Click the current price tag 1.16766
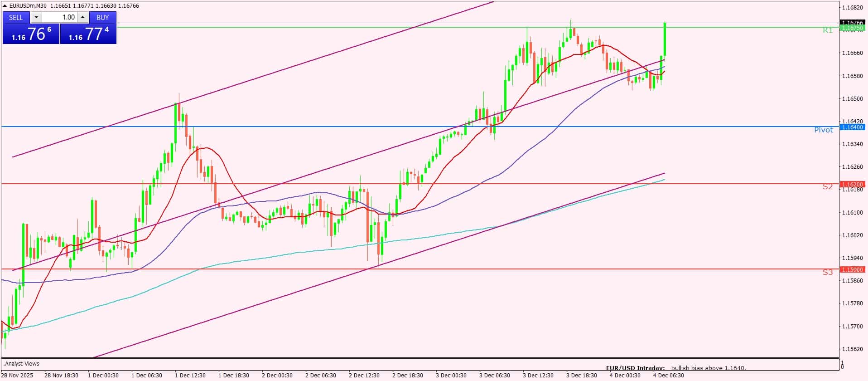 [x=852, y=23]
